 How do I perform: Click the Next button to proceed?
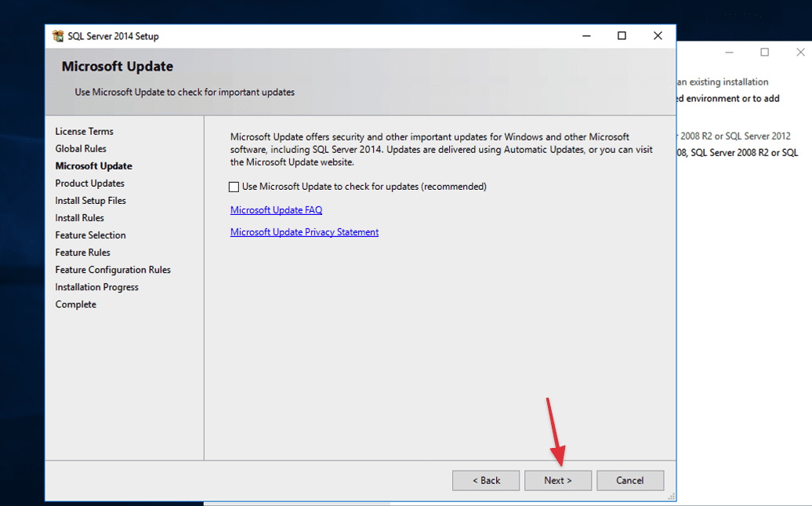(x=558, y=480)
